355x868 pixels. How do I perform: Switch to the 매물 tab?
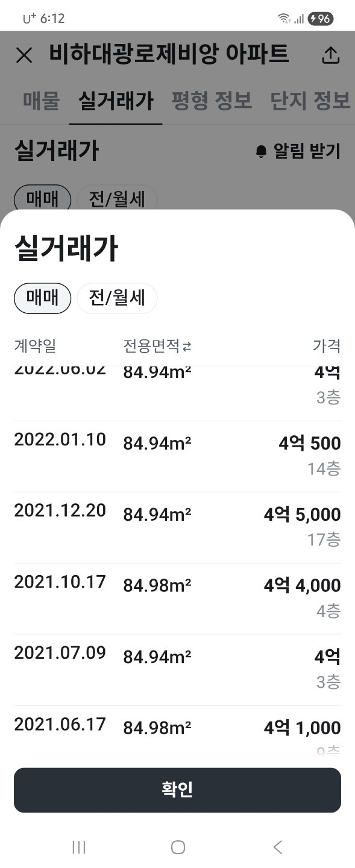42,100
